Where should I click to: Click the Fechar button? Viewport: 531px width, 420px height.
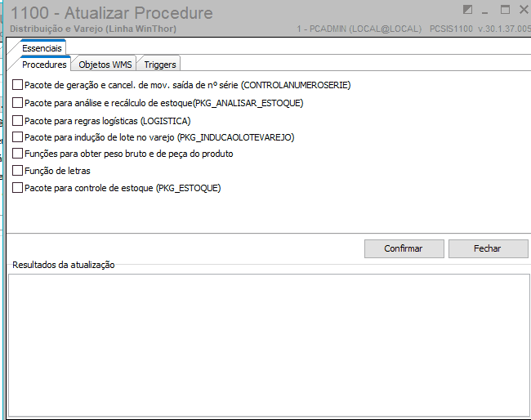coord(488,248)
